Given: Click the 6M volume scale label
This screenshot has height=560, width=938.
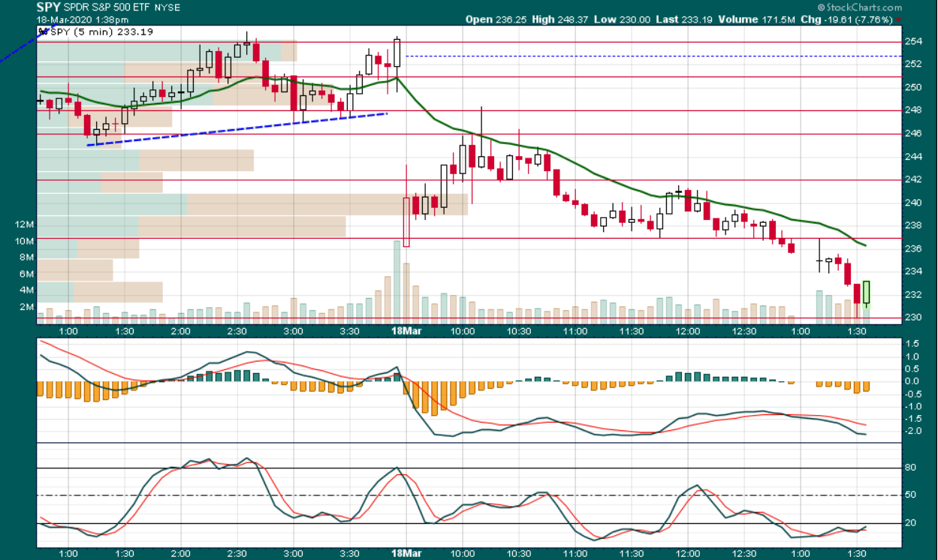Looking at the screenshot, I should coord(26,273).
